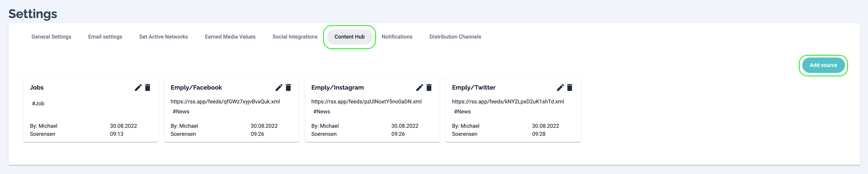Click the Emply/Facebook RSS feed URL
868x174 pixels.
tap(225, 102)
